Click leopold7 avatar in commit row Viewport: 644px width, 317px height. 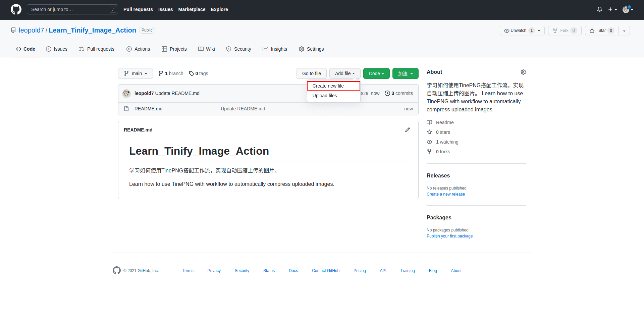[126, 93]
